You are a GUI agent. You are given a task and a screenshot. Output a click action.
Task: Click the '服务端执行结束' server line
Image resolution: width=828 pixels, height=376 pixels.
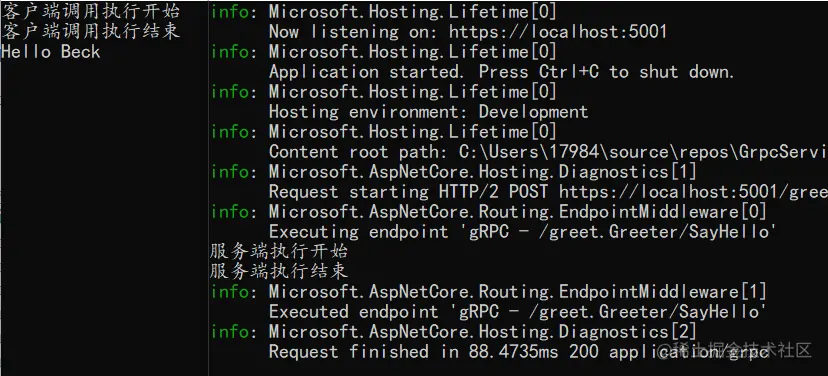279,271
